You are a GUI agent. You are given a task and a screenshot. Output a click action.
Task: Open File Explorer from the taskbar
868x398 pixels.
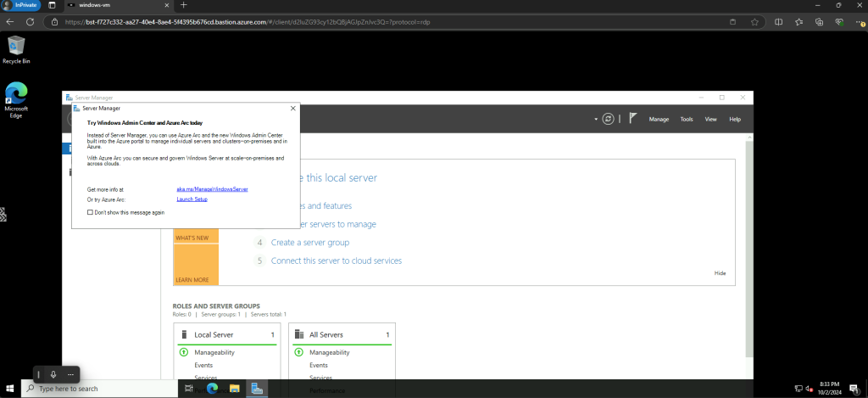click(x=234, y=389)
